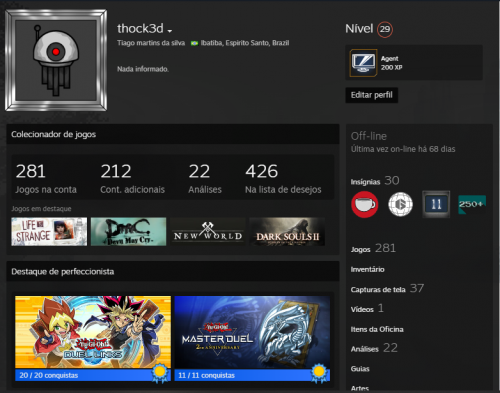500x393 pixels.
Task: Click the Editar perfil button
Action: coord(372,95)
